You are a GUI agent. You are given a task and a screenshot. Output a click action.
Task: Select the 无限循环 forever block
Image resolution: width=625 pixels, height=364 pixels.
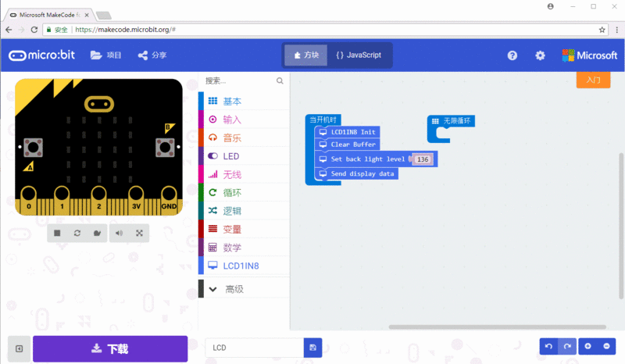[x=452, y=121]
